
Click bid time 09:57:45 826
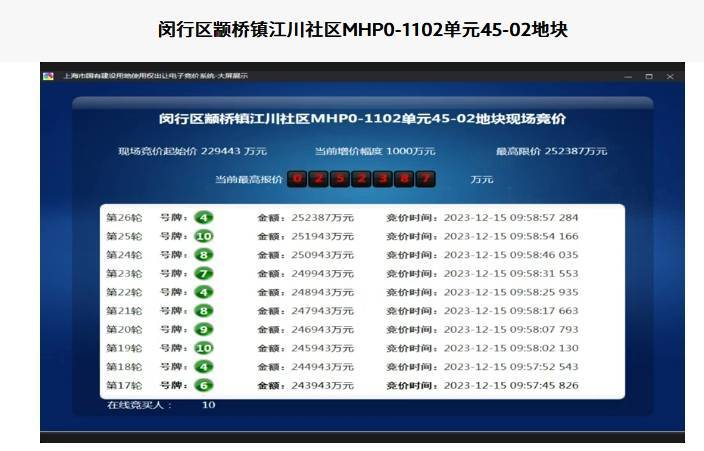click(545, 385)
